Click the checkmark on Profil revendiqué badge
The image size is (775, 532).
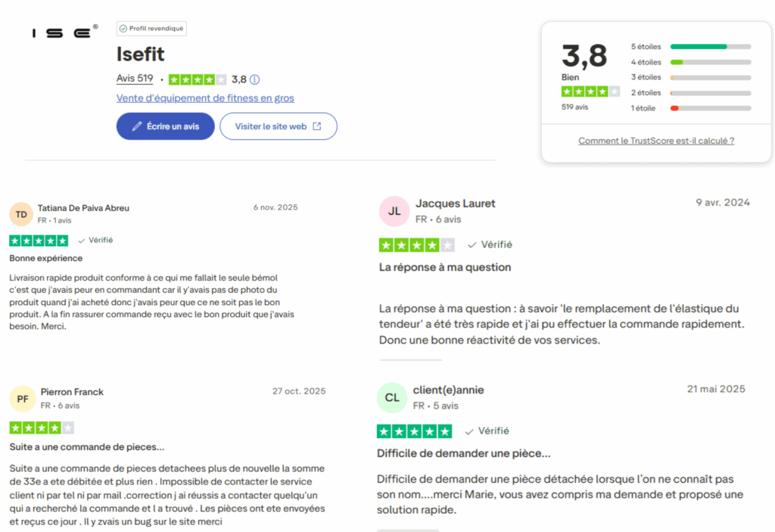point(123,27)
